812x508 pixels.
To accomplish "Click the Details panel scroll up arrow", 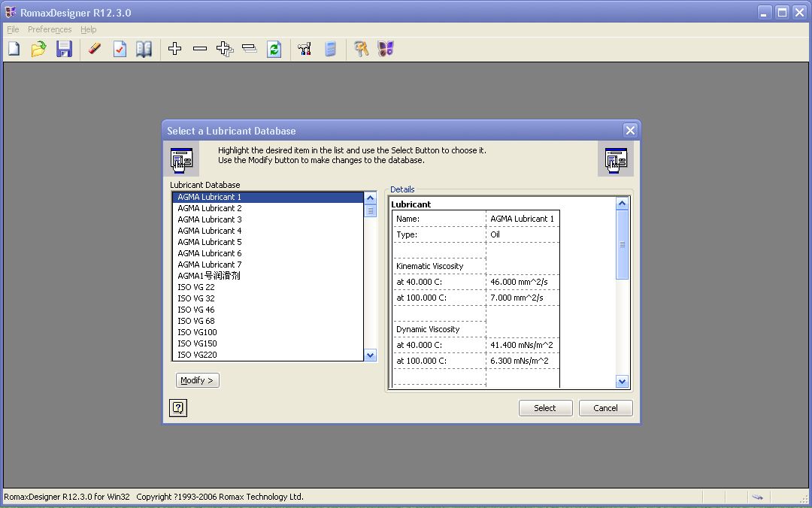I will 622,204.
